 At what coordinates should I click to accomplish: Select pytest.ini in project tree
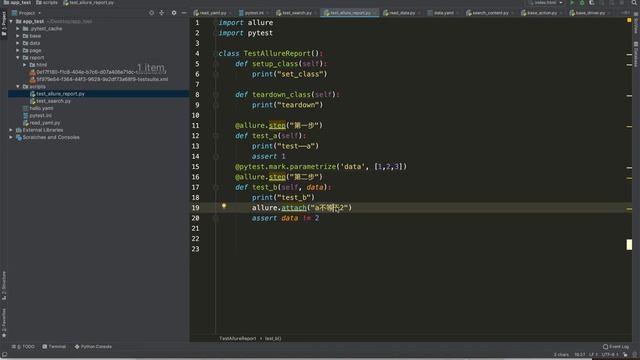40,116
